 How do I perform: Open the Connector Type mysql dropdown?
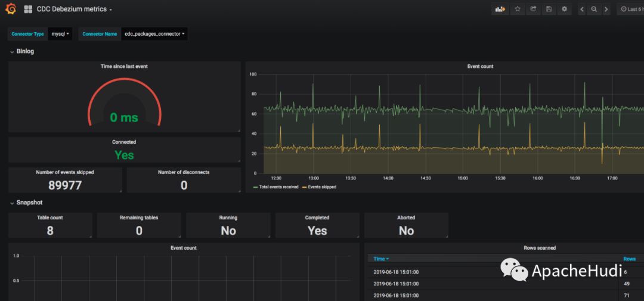point(60,34)
